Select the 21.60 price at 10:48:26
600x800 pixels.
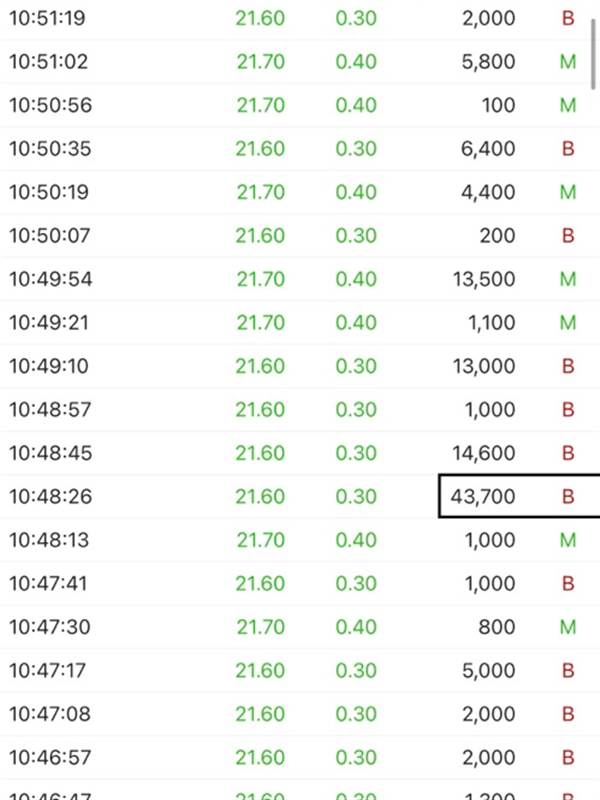coord(260,496)
